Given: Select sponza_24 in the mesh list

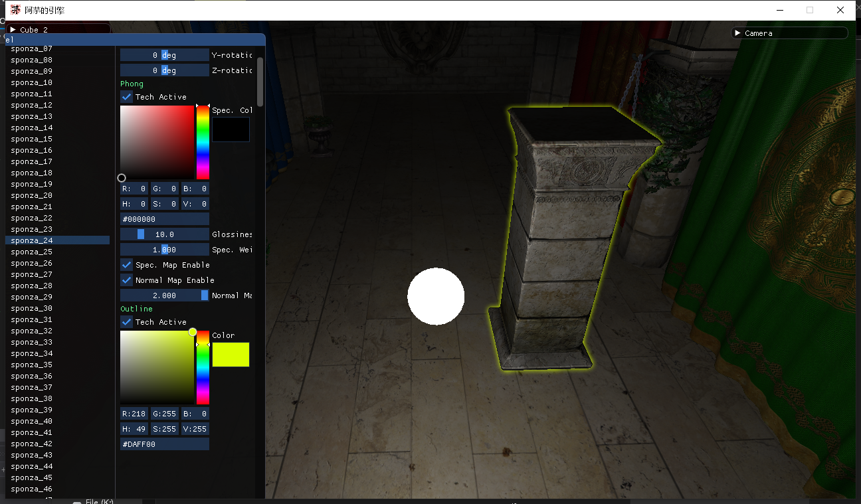Looking at the screenshot, I should tap(32, 240).
